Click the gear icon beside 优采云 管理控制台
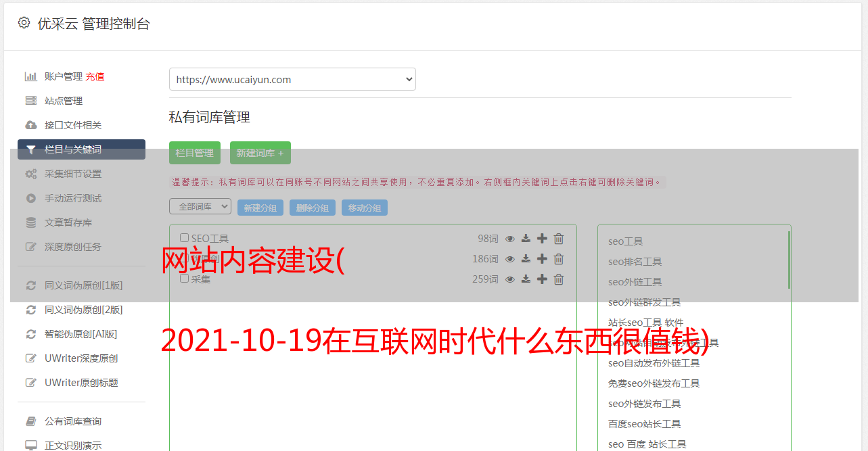 tap(24, 23)
